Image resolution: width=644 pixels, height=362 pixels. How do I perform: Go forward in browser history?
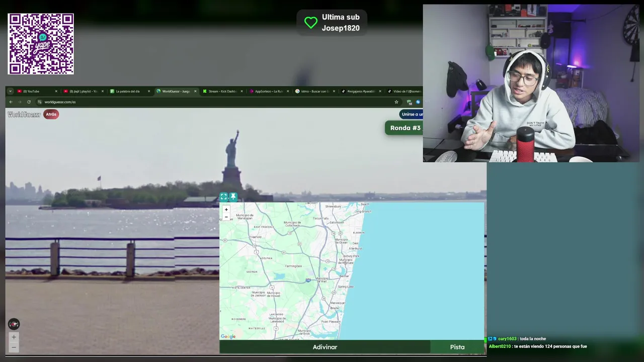coord(20,102)
